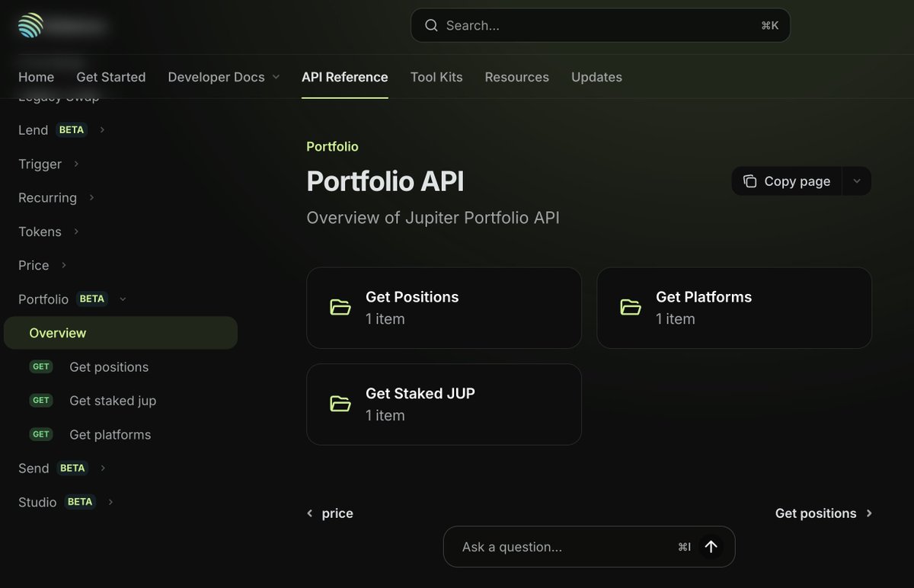This screenshot has height=588, width=914.
Task: Click the Portfolio API heading
Action: pyautogui.click(x=385, y=181)
